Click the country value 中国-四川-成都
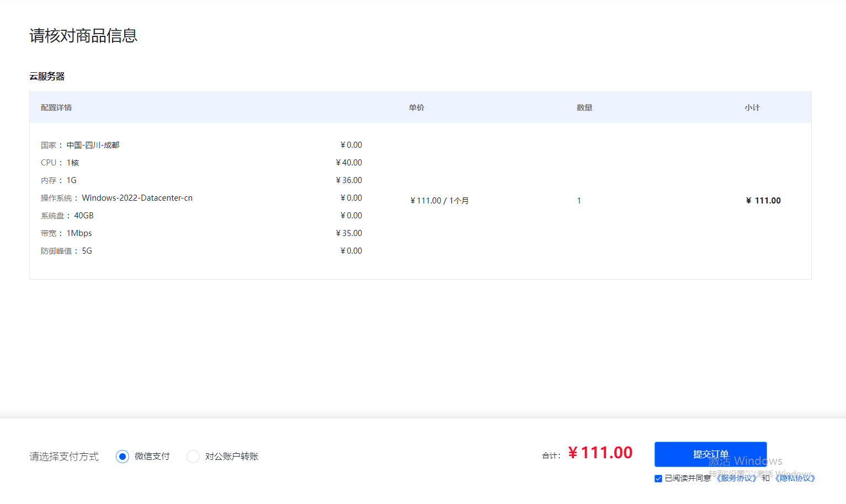This screenshot has width=846, height=504. [93, 145]
